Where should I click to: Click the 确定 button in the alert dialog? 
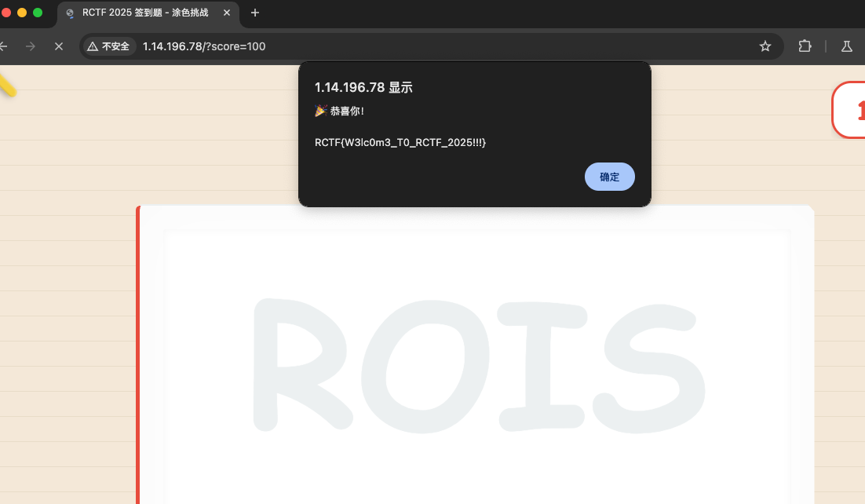pos(610,177)
